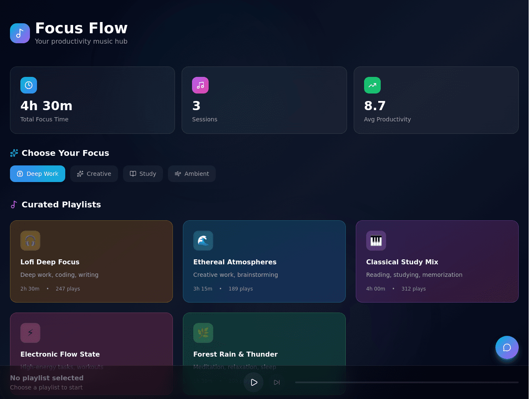The height and width of the screenshot is (399, 532).
Task: Switch to the Study focus mode
Action: (143, 174)
